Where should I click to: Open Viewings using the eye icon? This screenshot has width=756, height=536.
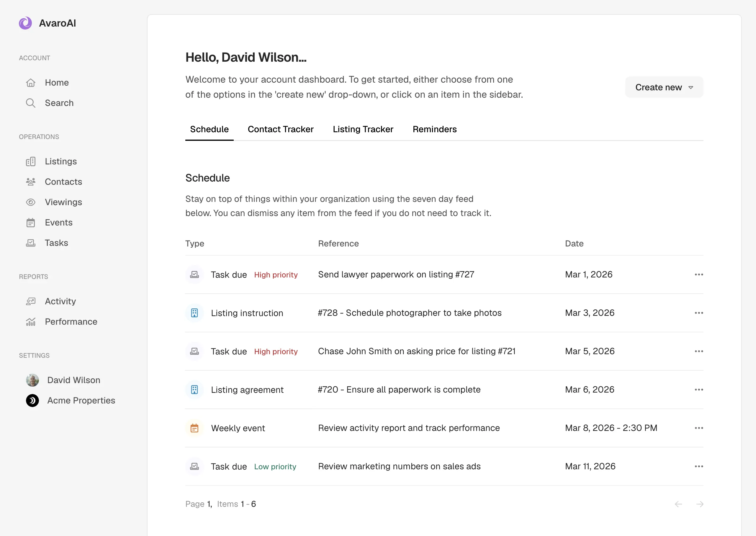(x=31, y=202)
